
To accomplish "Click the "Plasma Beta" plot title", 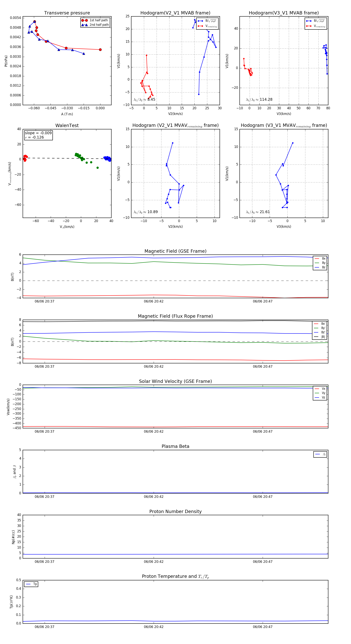I will point(175,447).
